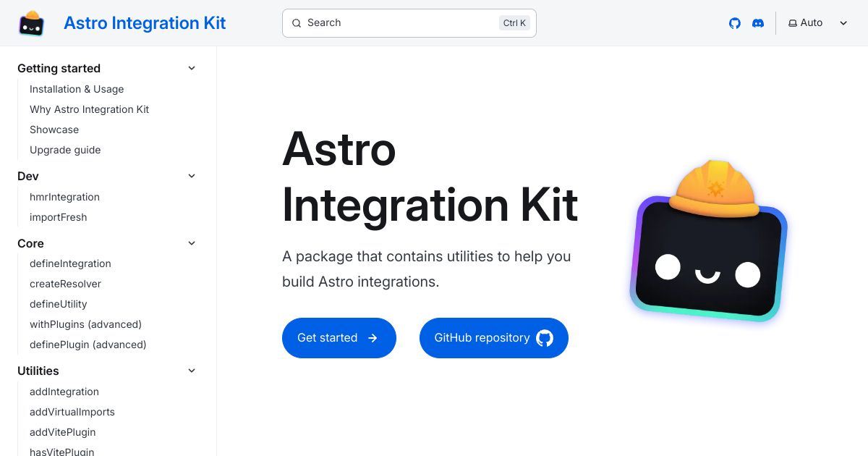The height and width of the screenshot is (456, 868).
Task: Click the laptop icon beside Auto theme
Action: click(x=793, y=23)
